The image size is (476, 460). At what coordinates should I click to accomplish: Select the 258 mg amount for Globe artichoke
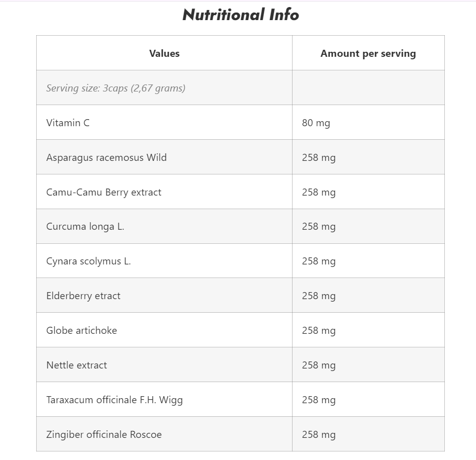pyautogui.click(x=319, y=331)
